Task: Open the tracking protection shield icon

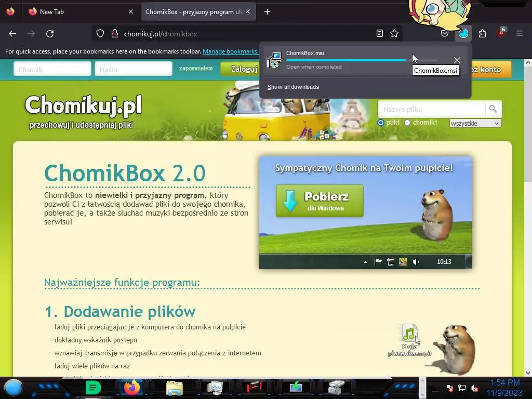Action: point(100,34)
